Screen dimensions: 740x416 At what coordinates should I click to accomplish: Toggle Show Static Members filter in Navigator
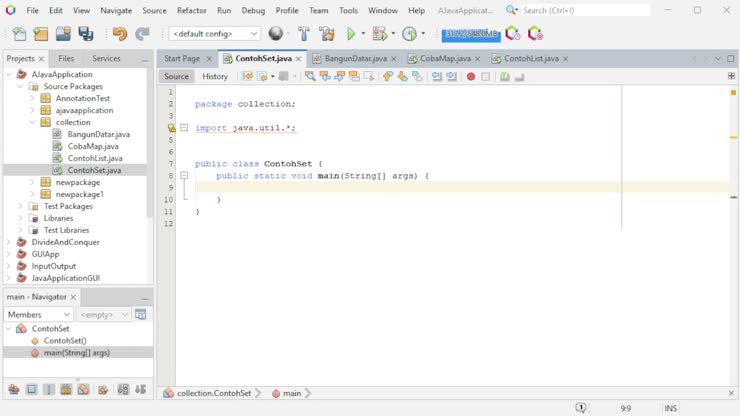[x=48, y=389]
